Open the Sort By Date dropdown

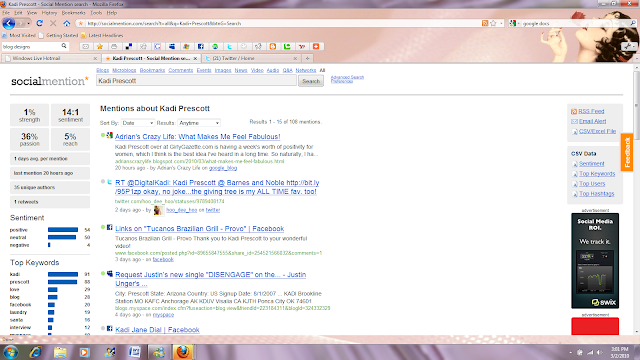tap(138, 123)
